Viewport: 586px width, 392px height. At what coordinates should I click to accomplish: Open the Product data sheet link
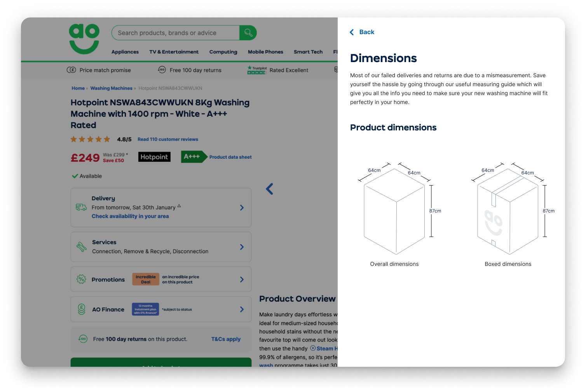tap(230, 157)
